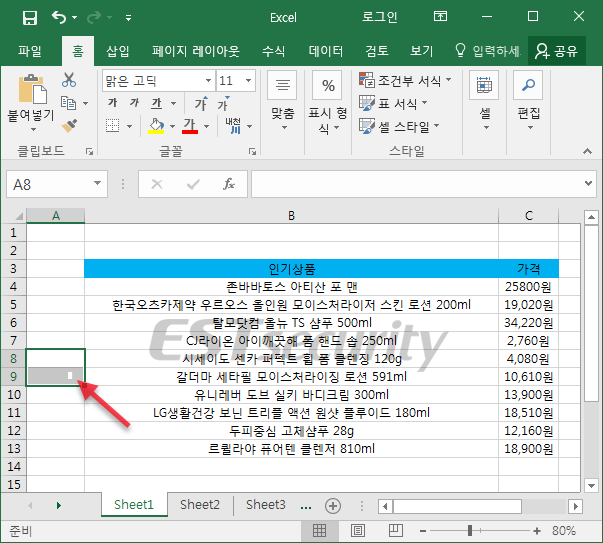
Task: Open the font size 11 dropdown
Action: click(x=248, y=80)
